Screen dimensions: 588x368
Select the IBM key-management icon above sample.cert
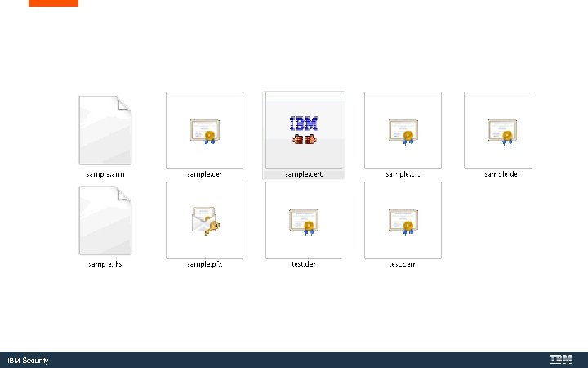coord(304,130)
